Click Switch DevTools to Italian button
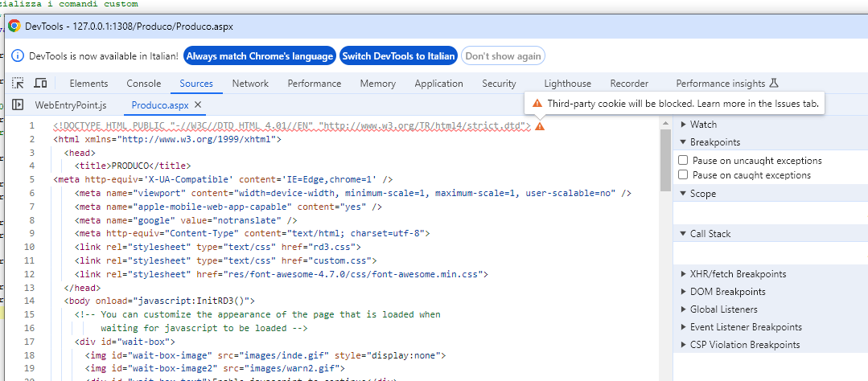Image resolution: width=868 pixels, height=381 pixels. (398, 55)
